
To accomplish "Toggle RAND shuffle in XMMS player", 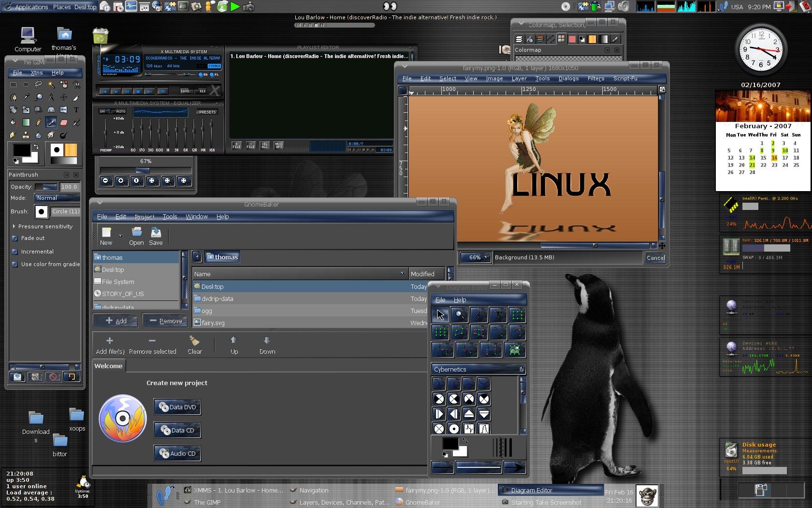I will click(186, 91).
